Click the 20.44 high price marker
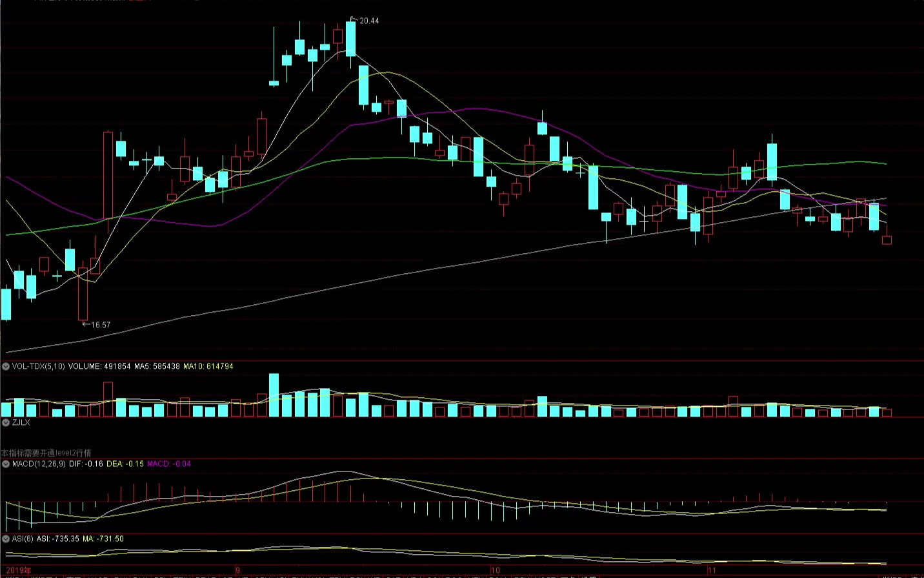 [x=368, y=21]
